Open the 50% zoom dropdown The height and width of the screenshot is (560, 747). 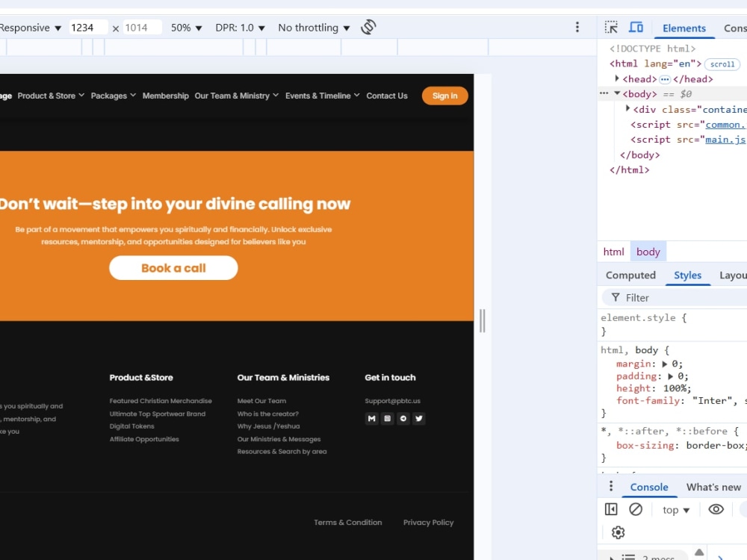[x=186, y=28]
